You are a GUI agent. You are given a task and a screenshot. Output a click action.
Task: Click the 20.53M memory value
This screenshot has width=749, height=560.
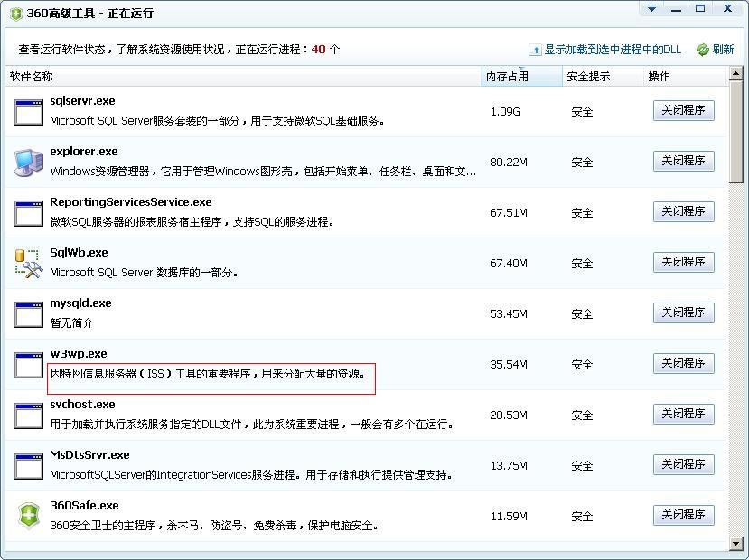509,415
